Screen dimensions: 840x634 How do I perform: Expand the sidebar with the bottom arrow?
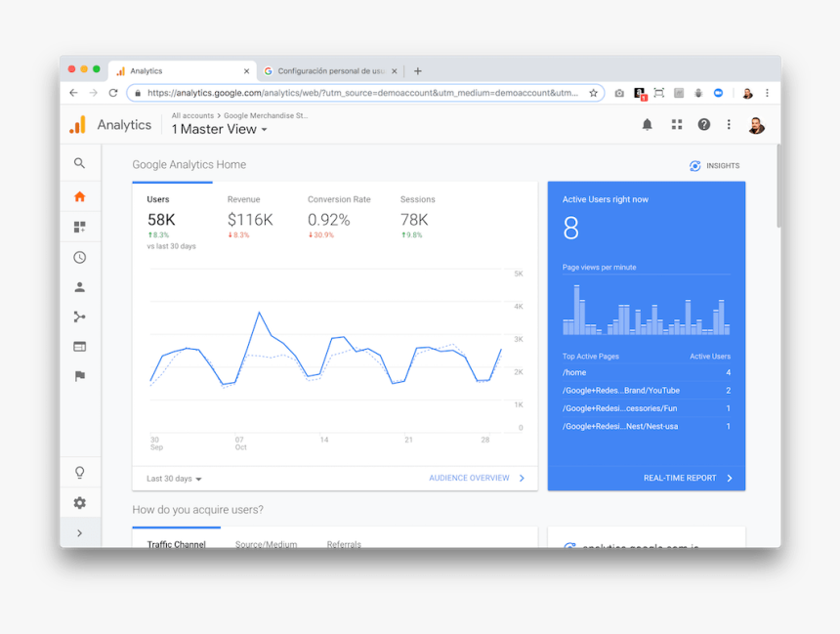click(x=79, y=533)
